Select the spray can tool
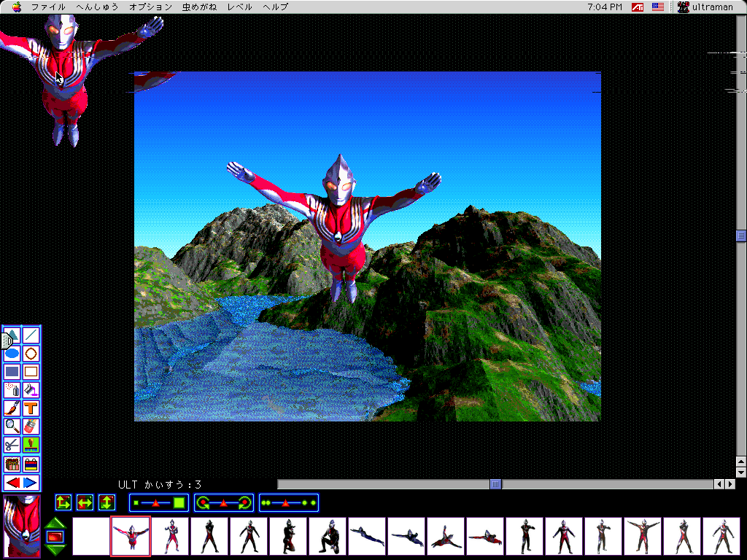The height and width of the screenshot is (560, 747). 12,390
